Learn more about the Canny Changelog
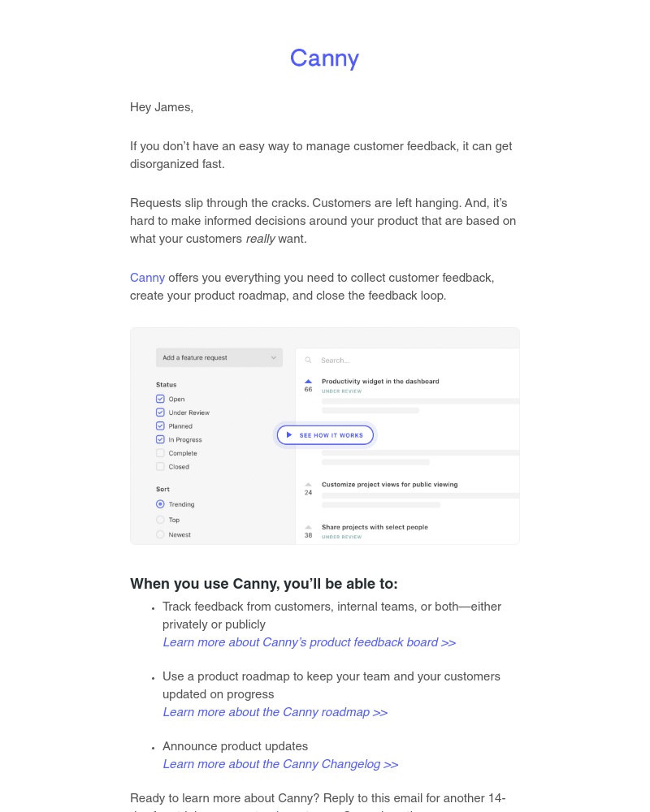This screenshot has width=650, height=812. tap(279, 765)
